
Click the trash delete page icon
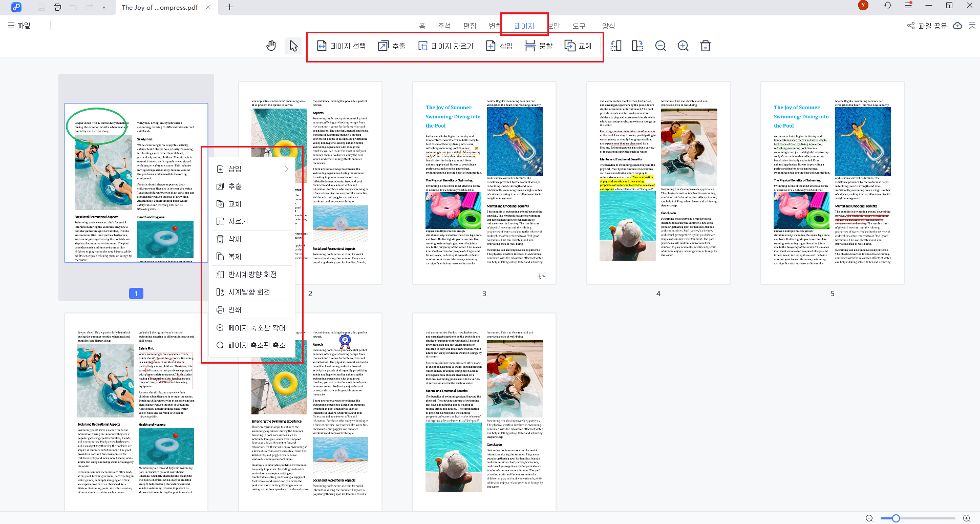[x=706, y=46]
